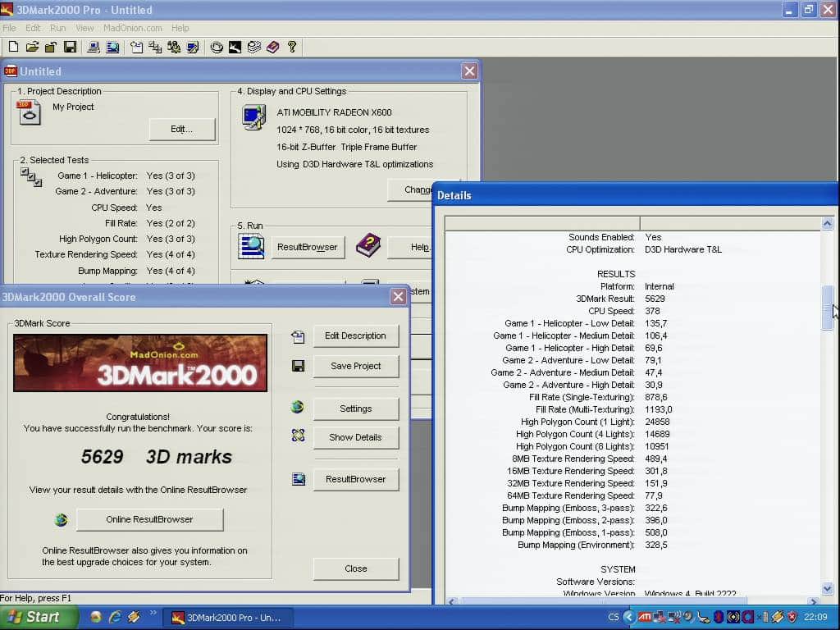The image size is (840, 630).
Task: Click the ResultBrowser magnifier toolbar icon
Action: pos(112,47)
